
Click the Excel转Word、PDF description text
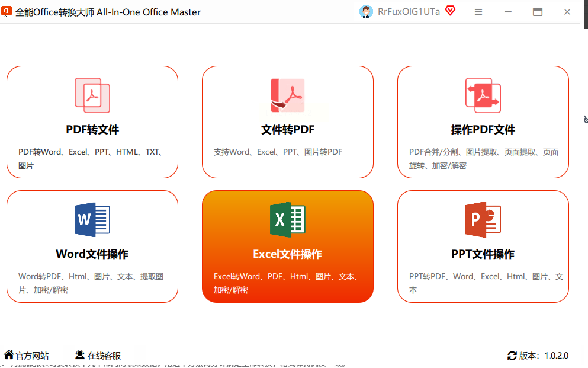click(286, 283)
